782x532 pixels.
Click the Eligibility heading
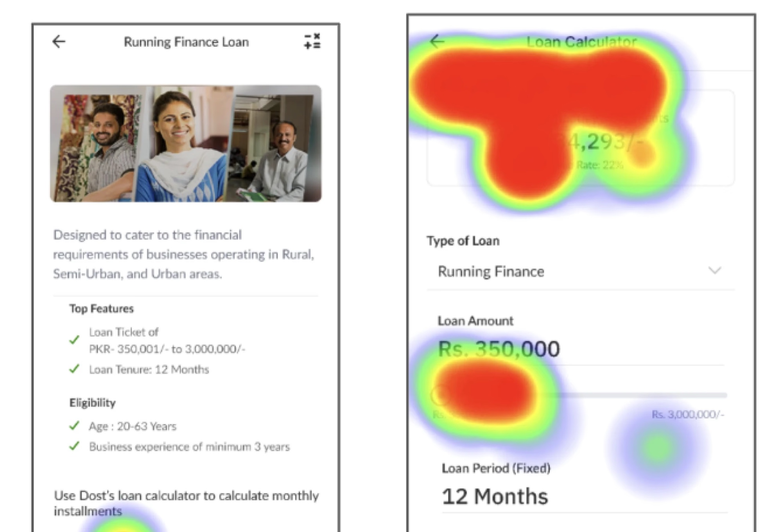(93, 403)
